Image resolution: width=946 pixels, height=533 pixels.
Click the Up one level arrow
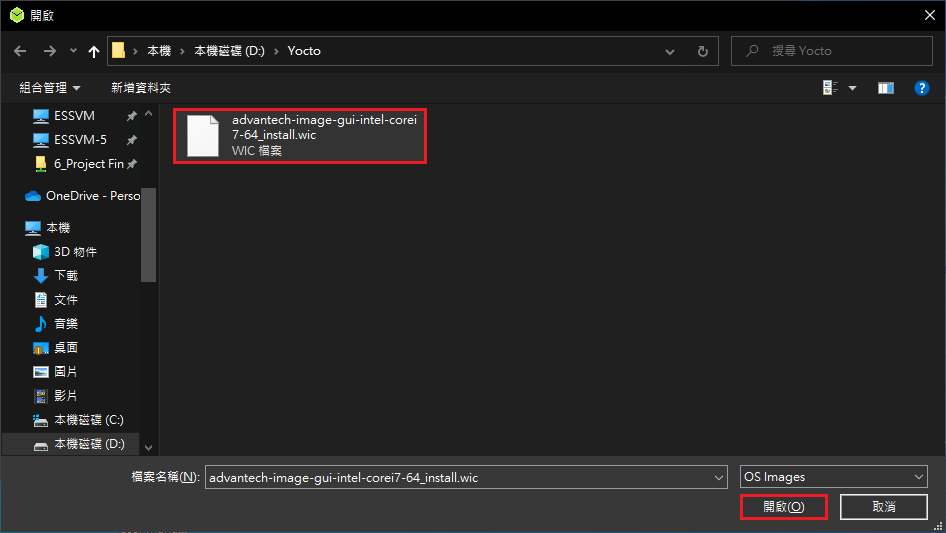coord(95,51)
